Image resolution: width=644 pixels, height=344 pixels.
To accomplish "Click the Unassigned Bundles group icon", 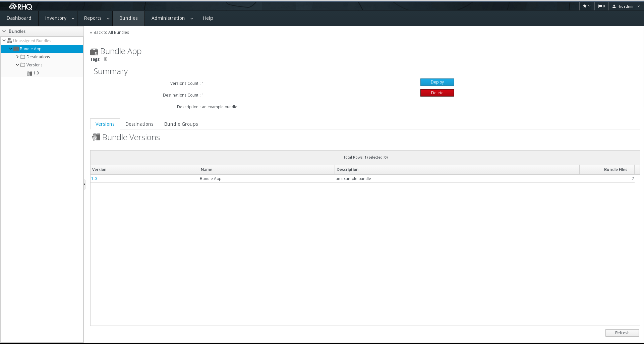I will (x=9, y=41).
